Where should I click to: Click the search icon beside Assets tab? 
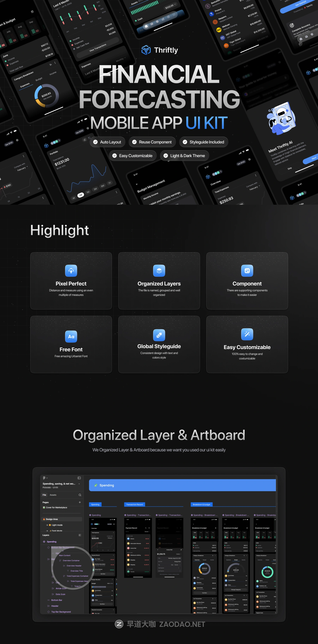click(80, 495)
